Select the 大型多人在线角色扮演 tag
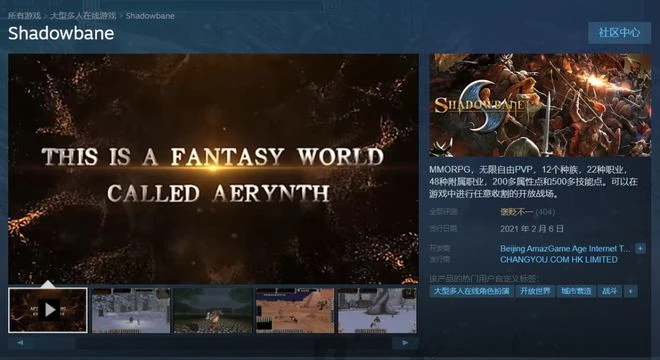The image size is (660, 360). [x=471, y=291]
